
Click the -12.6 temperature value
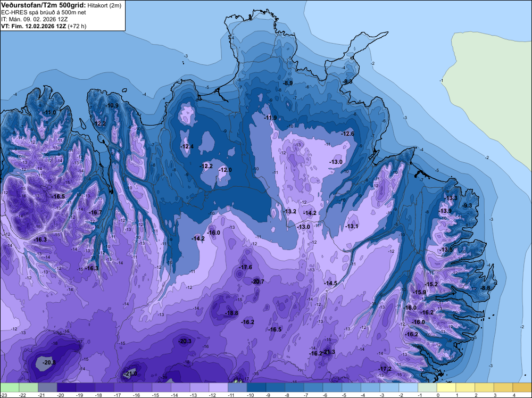[x=348, y=134]
